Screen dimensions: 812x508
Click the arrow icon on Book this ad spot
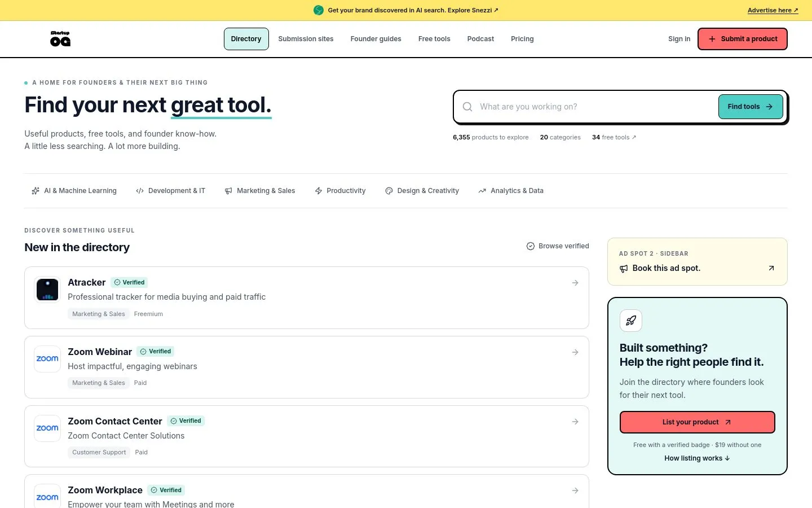(771, 268)
